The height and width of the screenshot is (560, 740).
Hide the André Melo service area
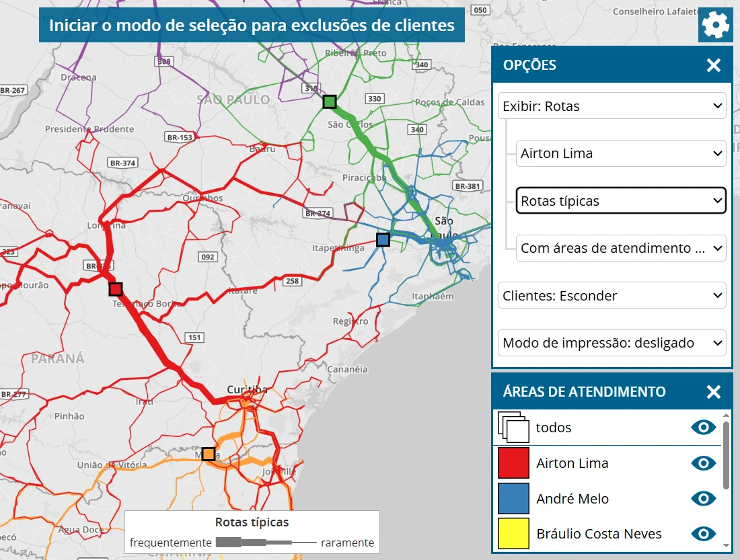click(704, 499)
